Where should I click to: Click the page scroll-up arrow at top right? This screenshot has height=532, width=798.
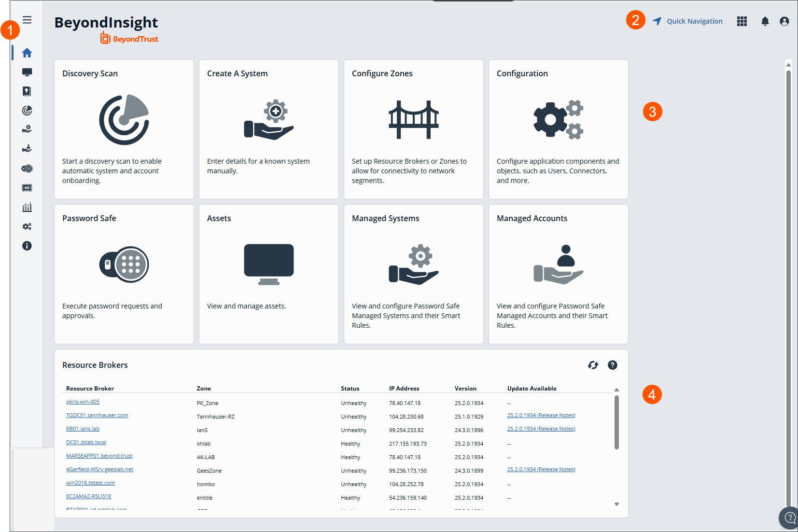click(x=788, y=65)
